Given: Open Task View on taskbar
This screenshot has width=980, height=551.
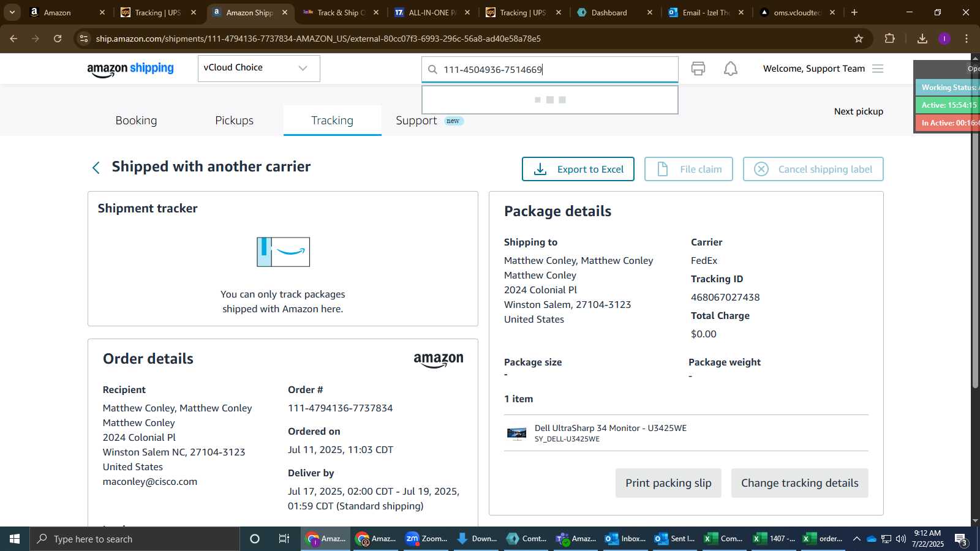Looking at the screenshot, I should [284, 539].
